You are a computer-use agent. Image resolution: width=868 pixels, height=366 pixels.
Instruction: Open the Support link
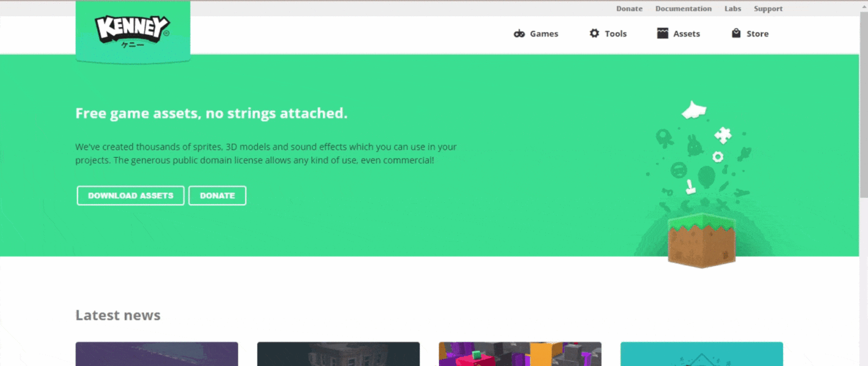768,9
